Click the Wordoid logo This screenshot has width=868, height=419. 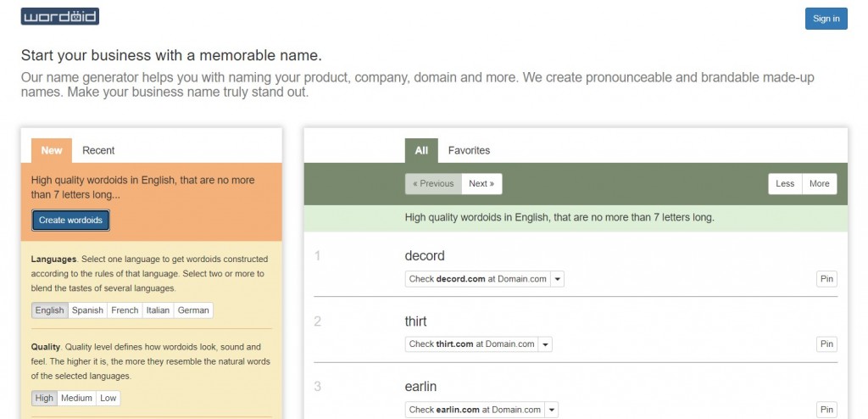[x=60, y=17]
